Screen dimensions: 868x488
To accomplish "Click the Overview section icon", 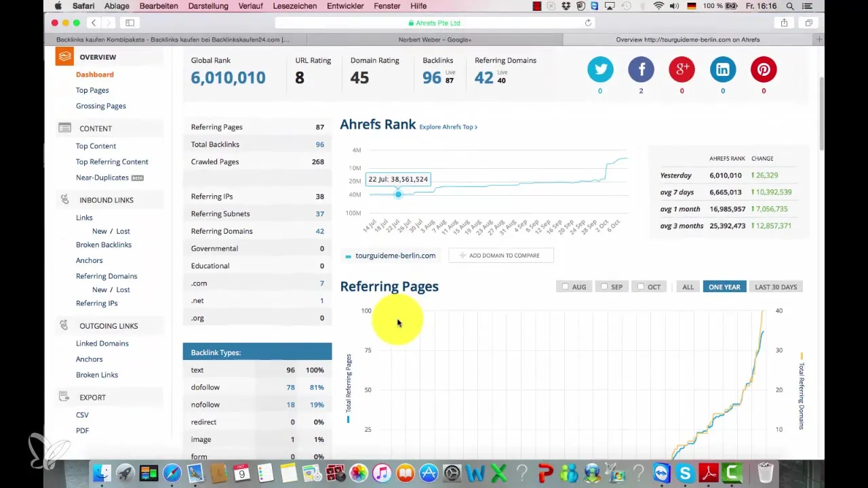I will 64,57.
